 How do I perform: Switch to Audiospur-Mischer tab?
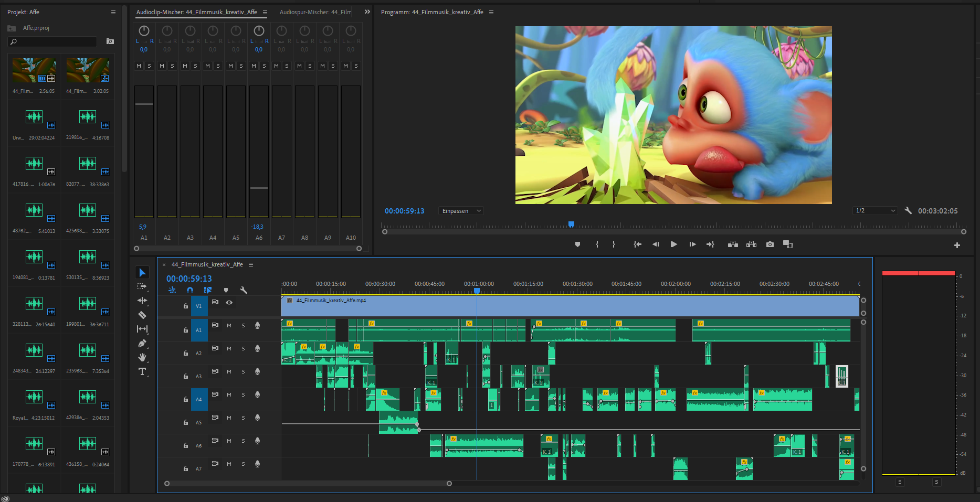(x=315, y=12)
